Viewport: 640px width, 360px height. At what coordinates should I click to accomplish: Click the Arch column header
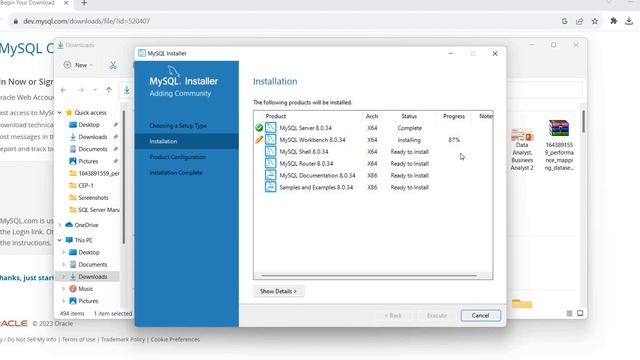pos(372,116)
